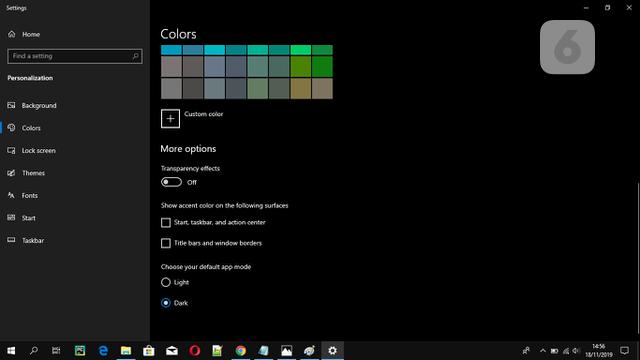Choose the Dark default app mode
The width and height of the screenshot is (640, 360).
tap(166, 303)
